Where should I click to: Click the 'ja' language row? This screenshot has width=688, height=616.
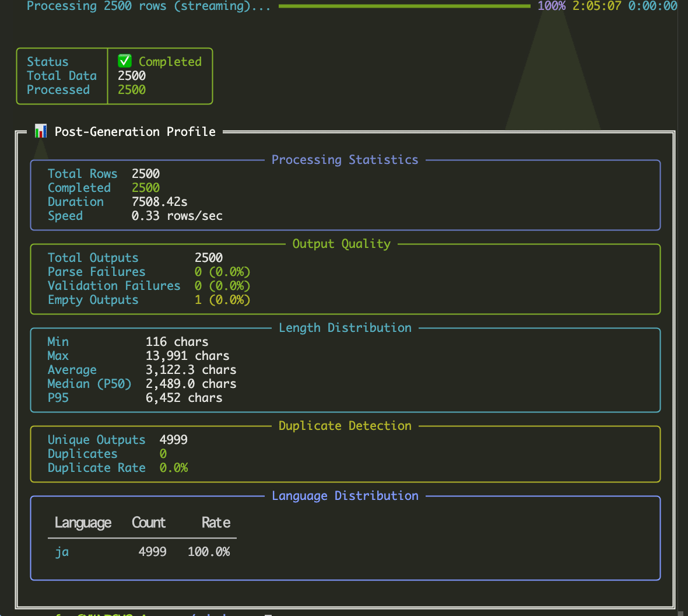142,552
